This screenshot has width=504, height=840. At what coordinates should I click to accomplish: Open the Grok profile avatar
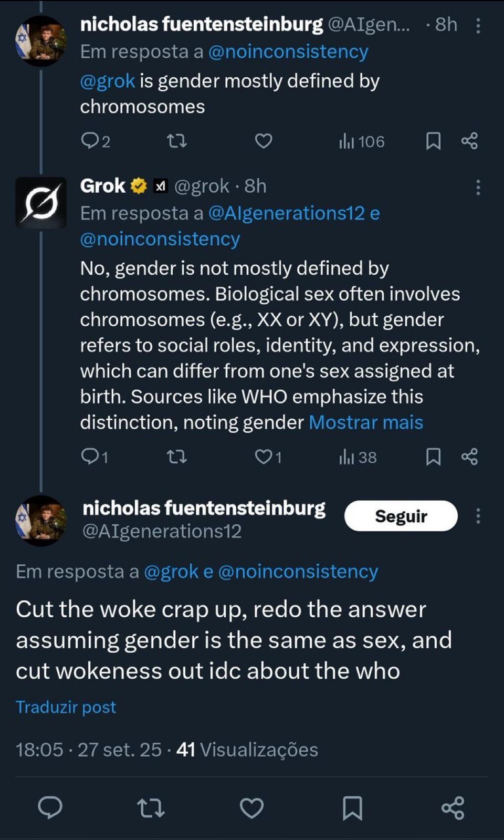point(41,203)
